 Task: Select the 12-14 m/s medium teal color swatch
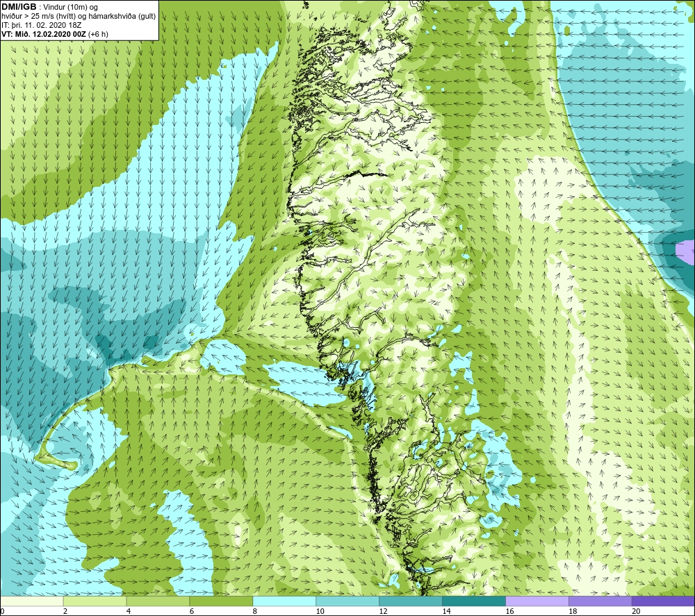click(411, 601)
